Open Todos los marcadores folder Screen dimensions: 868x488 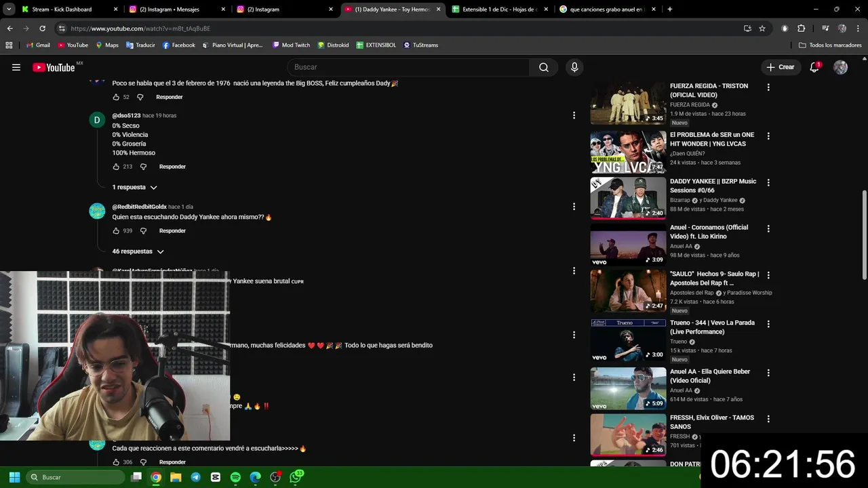(830, 45)
